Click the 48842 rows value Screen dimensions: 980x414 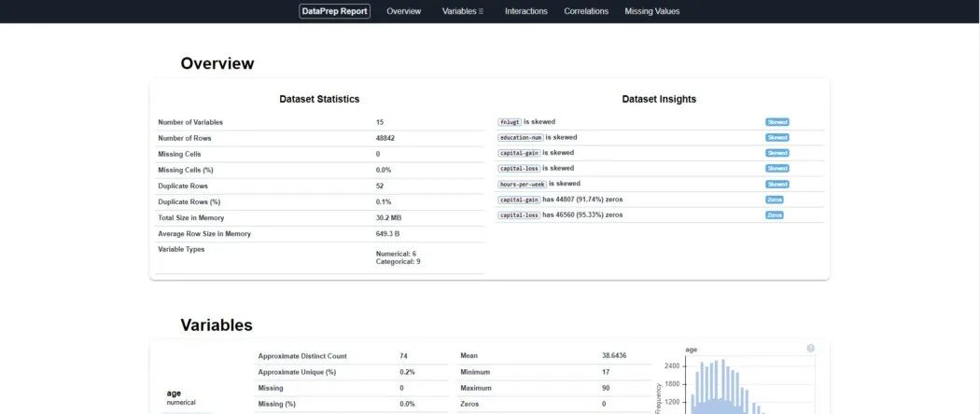pyautogui.click(x=385, y=138)
